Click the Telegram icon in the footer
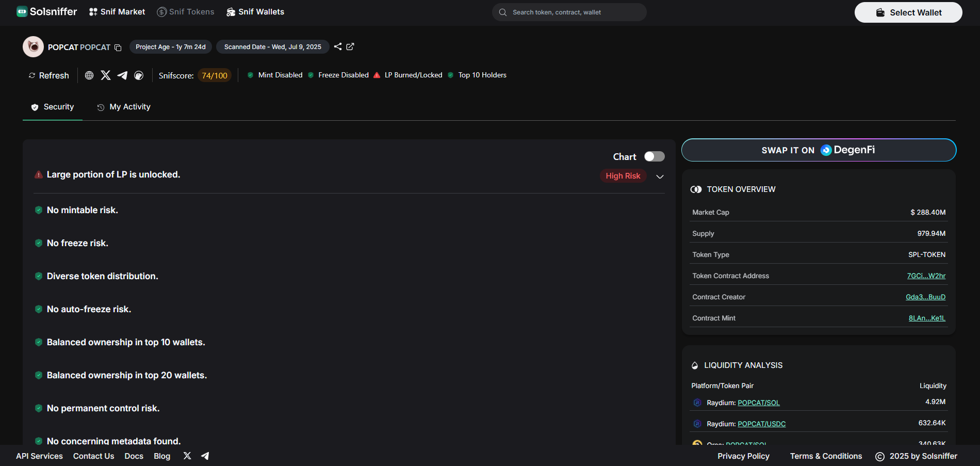This screenshot has width=980, height=466. coord(205,456)
